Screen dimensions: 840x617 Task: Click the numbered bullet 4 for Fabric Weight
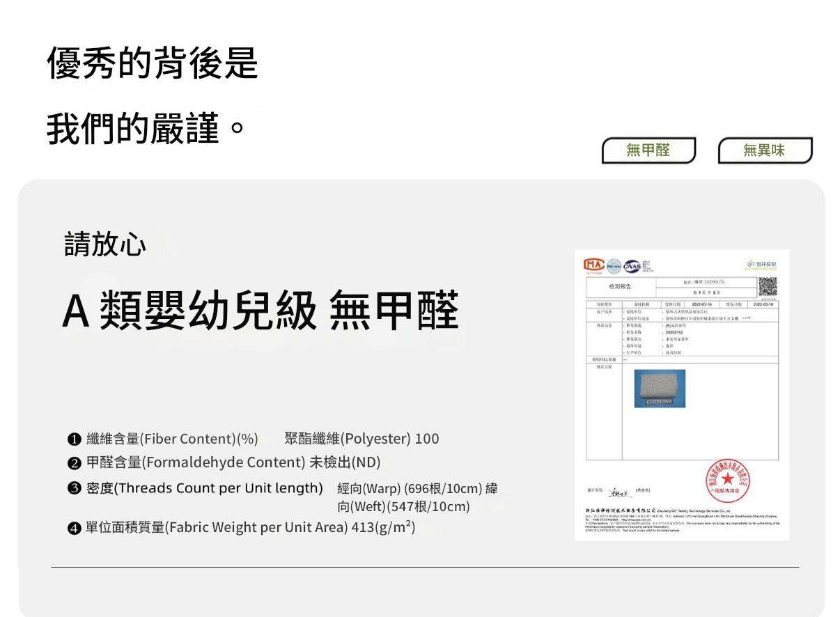tap(74, 528)
